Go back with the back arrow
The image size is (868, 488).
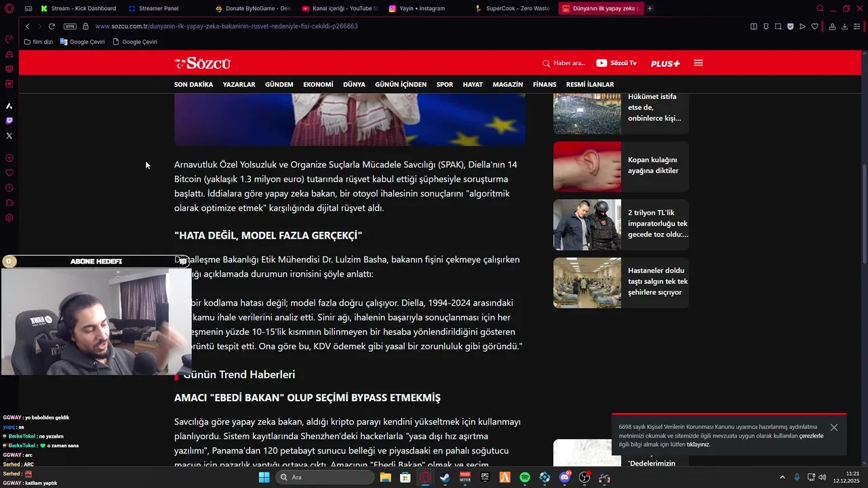pos(27,26)
